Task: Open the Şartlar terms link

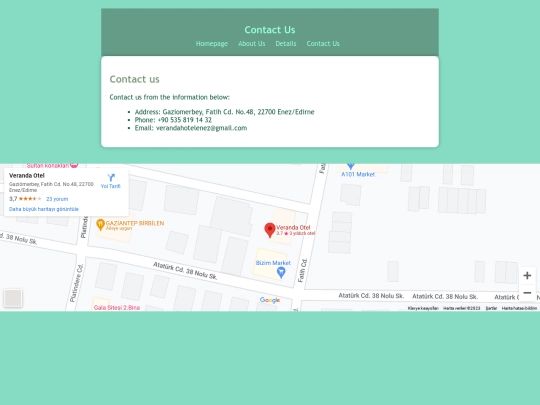Action: pyautogui.click(x=491, y=308)
